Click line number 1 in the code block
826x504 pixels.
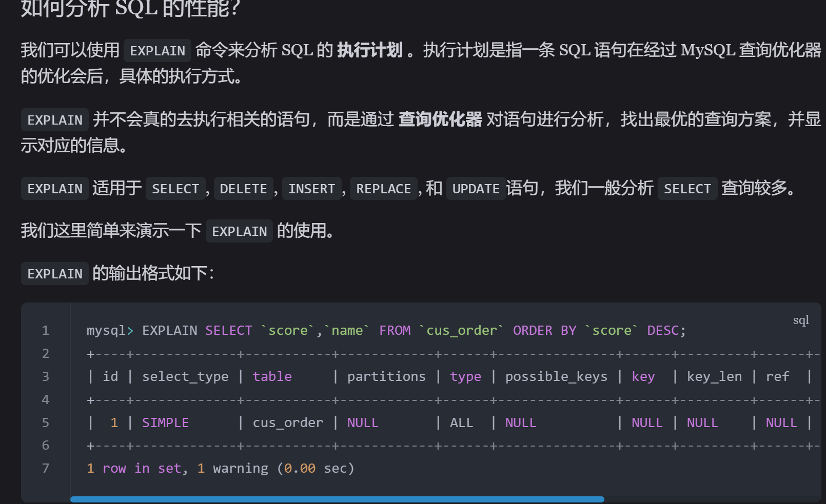(45, 331)
